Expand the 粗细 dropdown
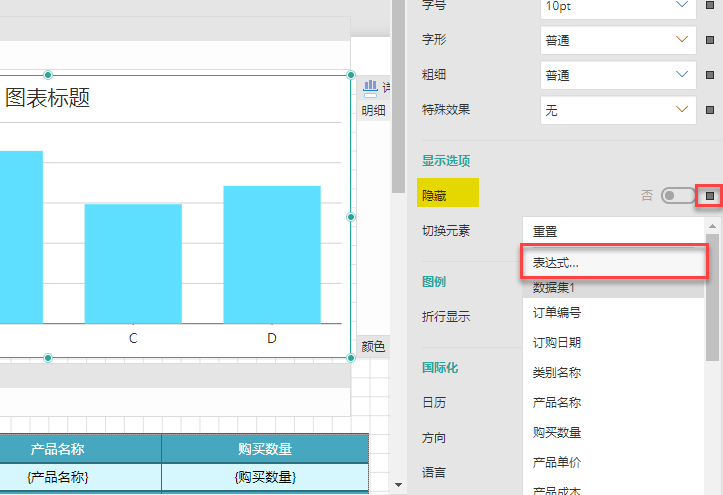Viewport: 723px width, 495px height. point(616,75)
